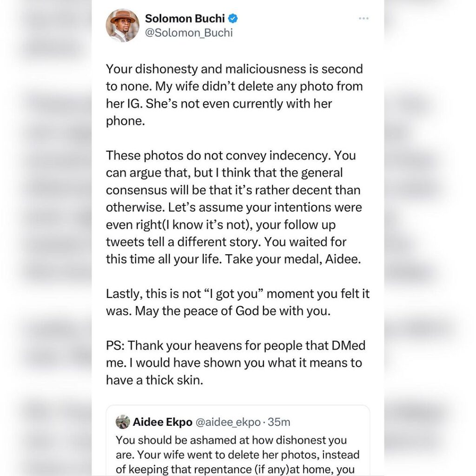This screenshot has height=476, width=476.
Task: Click the "PS: Thank your heavens" paragraph
Action: 235,363
